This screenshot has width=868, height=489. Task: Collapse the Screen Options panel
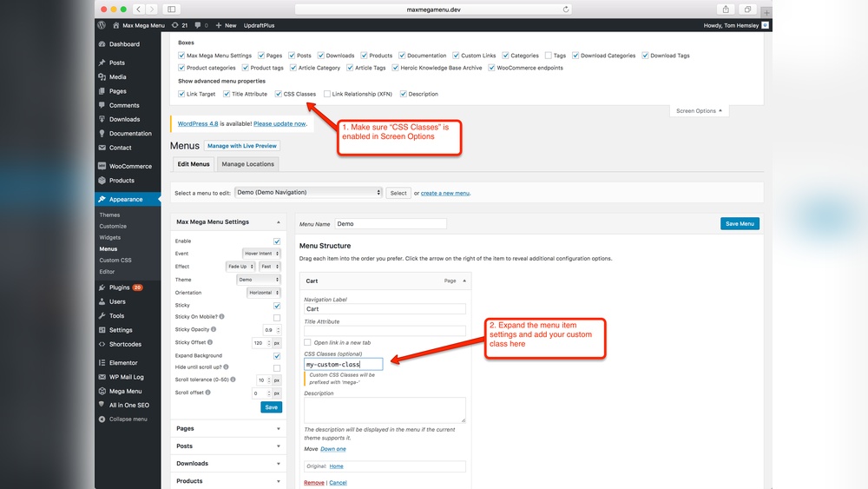pos(699,111)
